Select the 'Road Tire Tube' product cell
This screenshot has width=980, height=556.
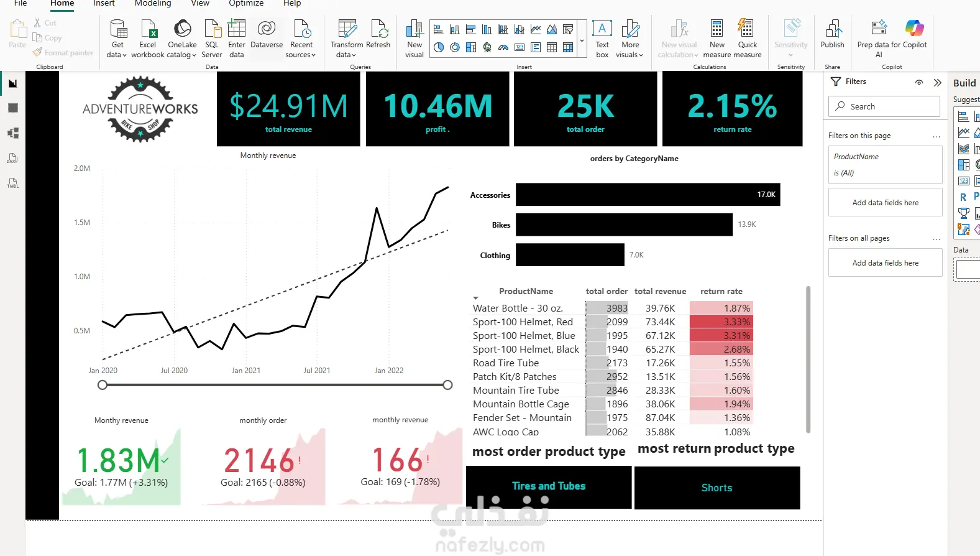tap(506, 363)
